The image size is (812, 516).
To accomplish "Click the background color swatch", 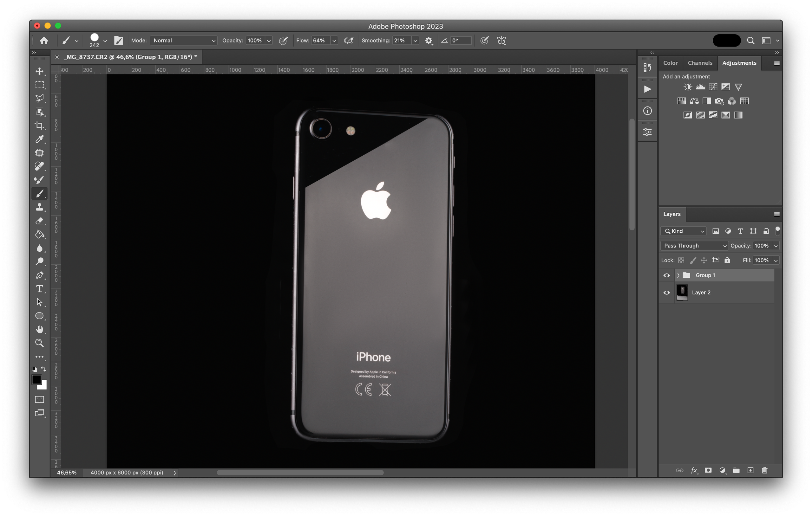I will coord(43,386).
